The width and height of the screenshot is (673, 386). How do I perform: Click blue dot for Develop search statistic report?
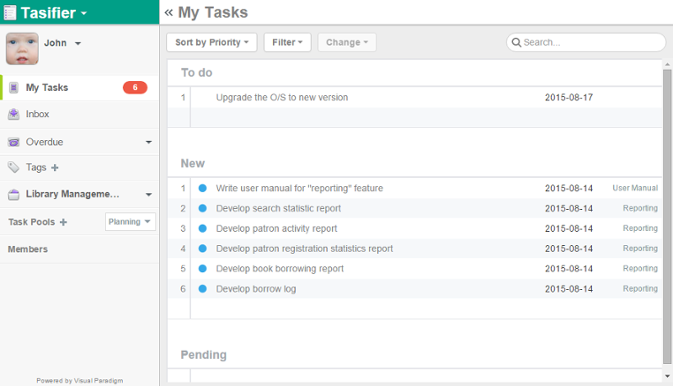pyautogui.click(x=203, y=208)
